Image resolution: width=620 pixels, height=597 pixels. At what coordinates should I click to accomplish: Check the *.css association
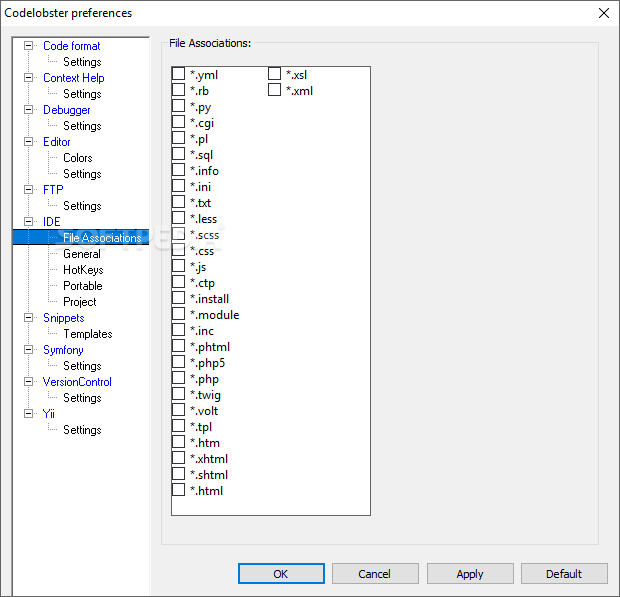(x=178, y=250)
